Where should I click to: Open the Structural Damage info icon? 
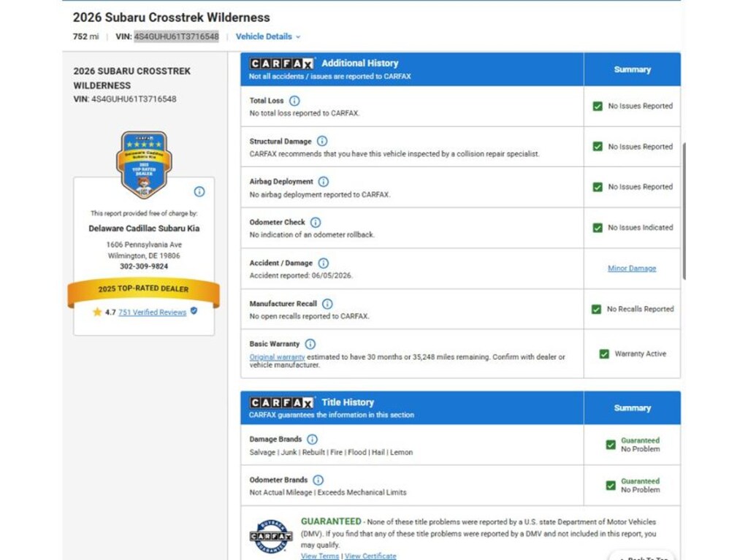(322, 141)
